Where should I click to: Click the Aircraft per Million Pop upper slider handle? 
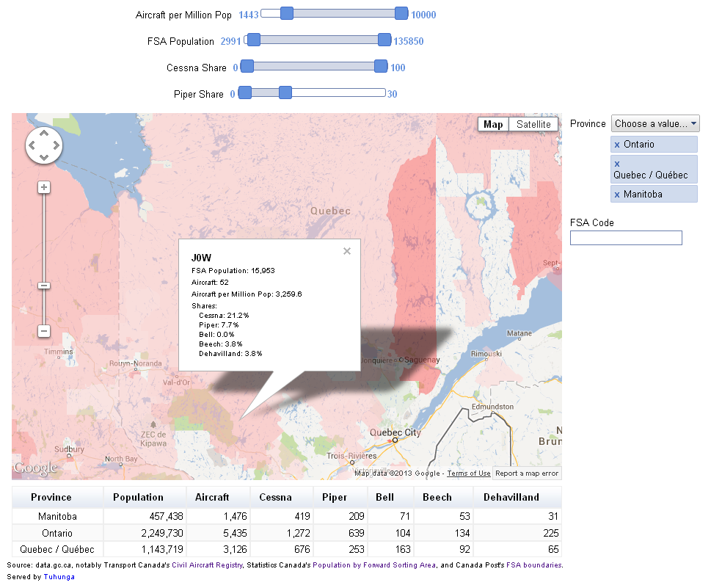click(401, 14)
